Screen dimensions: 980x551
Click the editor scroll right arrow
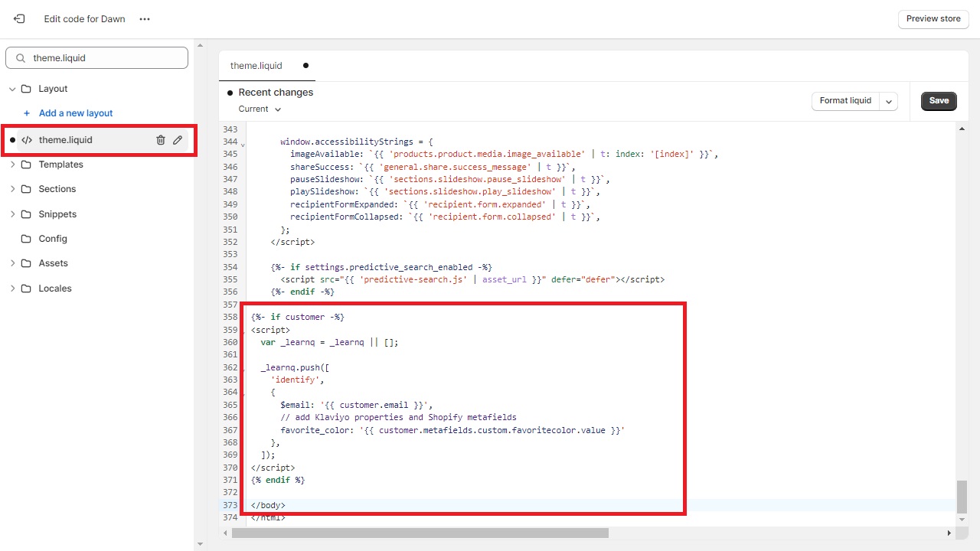point(949,533)
